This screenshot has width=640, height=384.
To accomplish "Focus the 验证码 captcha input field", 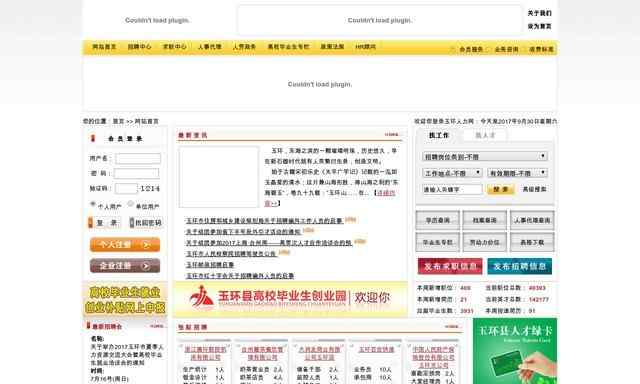I will coord(127,189).
